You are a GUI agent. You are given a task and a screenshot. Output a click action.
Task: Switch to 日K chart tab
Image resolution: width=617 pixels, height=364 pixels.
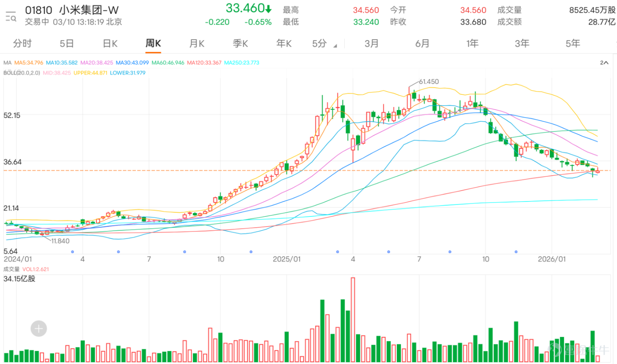point(110,44)
